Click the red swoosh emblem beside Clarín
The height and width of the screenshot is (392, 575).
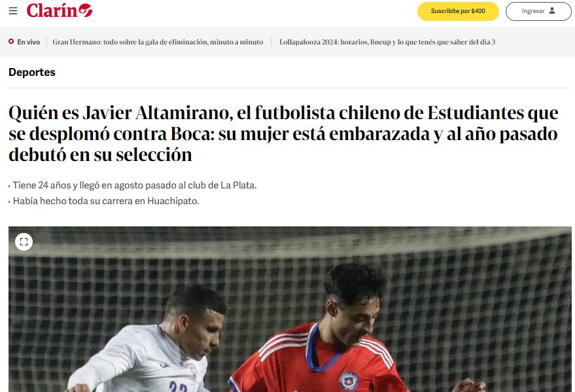[86, 10]
